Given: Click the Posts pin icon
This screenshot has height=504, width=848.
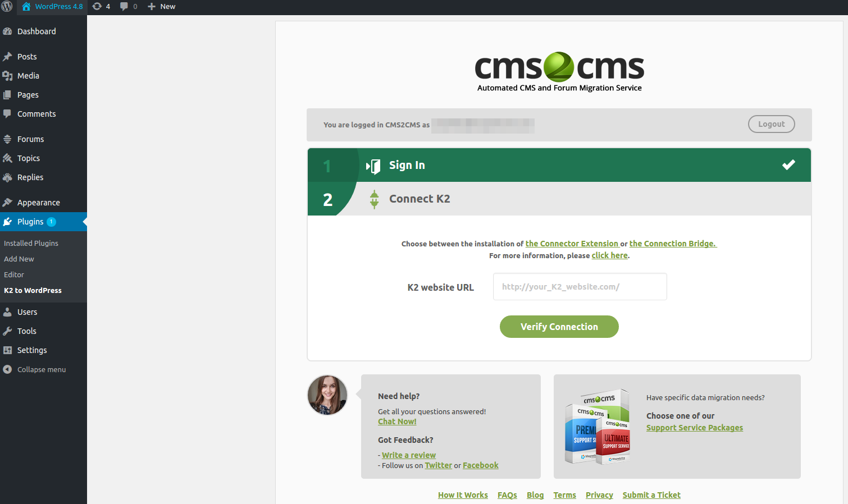Looking at the screenshot, I should click(7, 57).
